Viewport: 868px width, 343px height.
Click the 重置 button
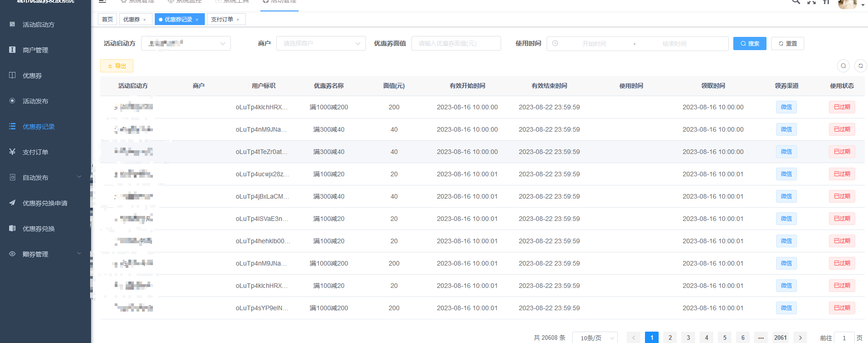[787, 44]
